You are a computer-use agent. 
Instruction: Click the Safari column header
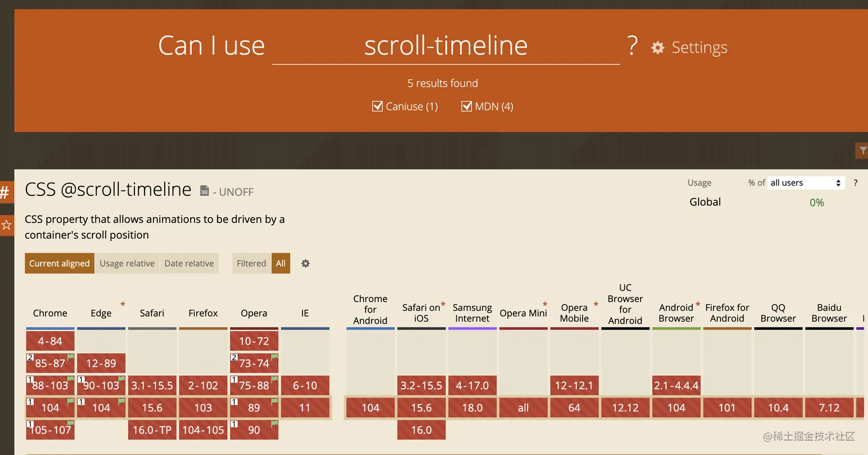point(152,313)
